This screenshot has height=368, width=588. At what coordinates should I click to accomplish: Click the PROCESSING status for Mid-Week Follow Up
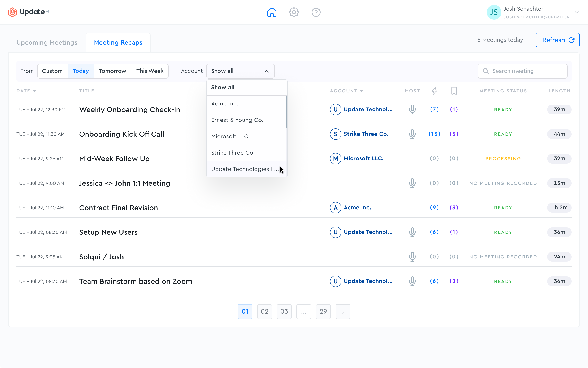(503, 159)
